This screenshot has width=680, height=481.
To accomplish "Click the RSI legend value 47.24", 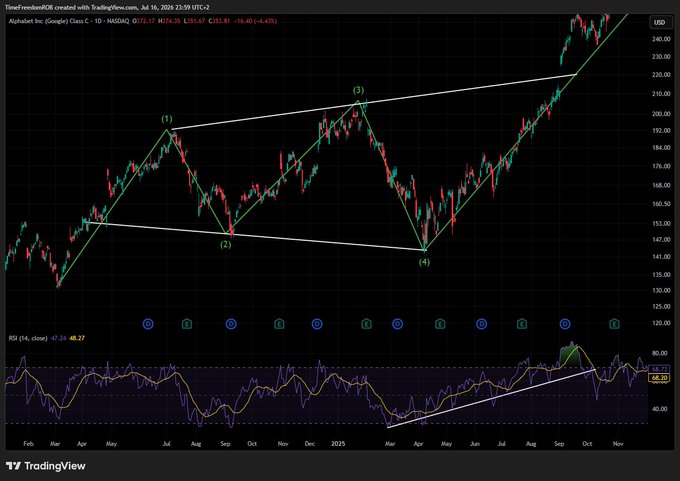I will tap(58, 338).
